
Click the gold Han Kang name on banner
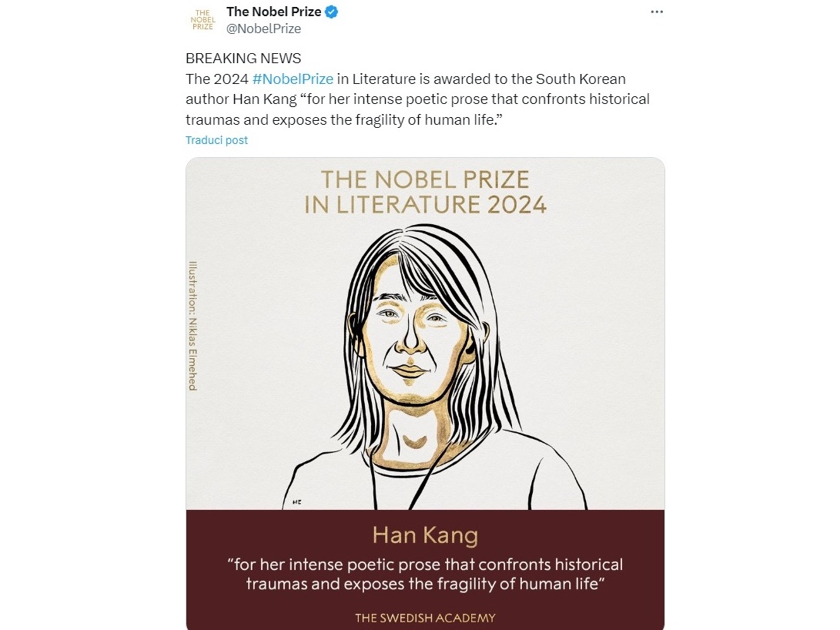click(x=424, y=534)
